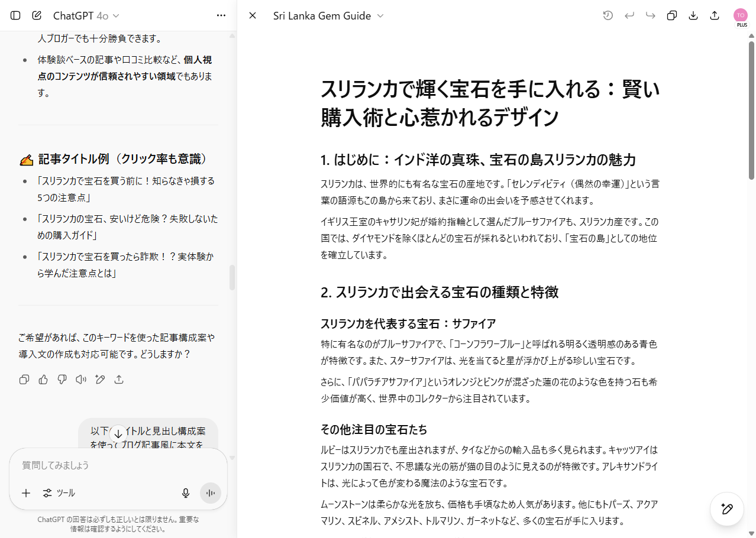Undo the last canvas edit
Screen dimensions: 756x538
click(x=629, y=15)
